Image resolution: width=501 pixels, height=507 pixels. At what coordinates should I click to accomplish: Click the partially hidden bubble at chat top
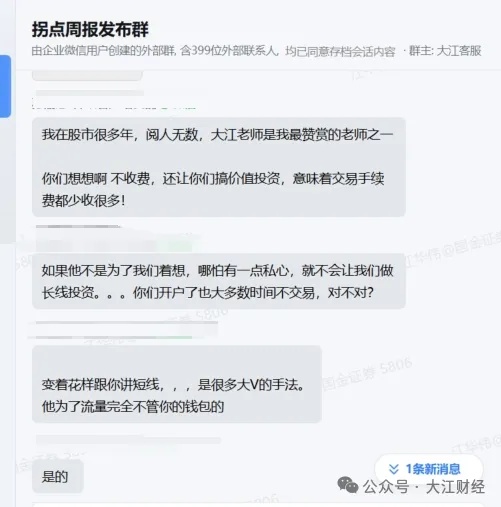[x=87, y=76]
